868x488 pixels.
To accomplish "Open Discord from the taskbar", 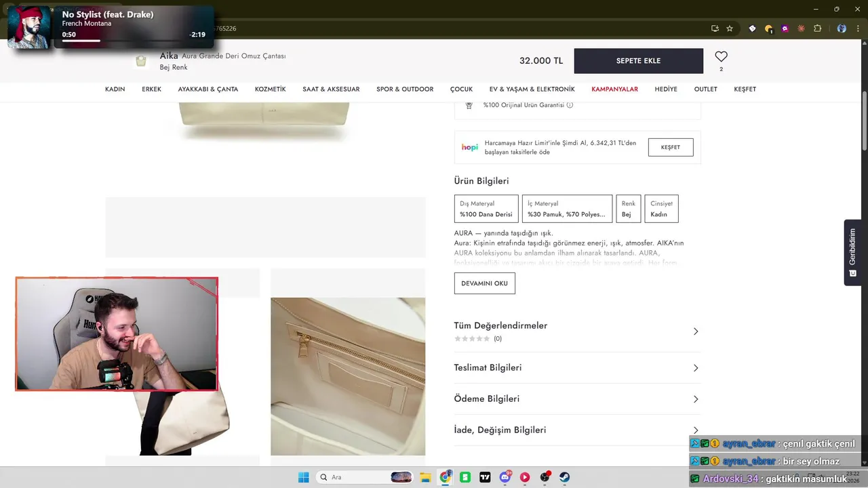I will (x=505, y=477).
